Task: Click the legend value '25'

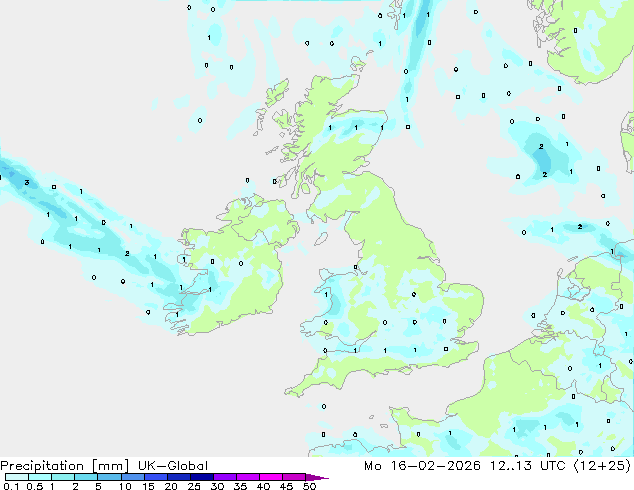Action: click(x=194, y=486)
